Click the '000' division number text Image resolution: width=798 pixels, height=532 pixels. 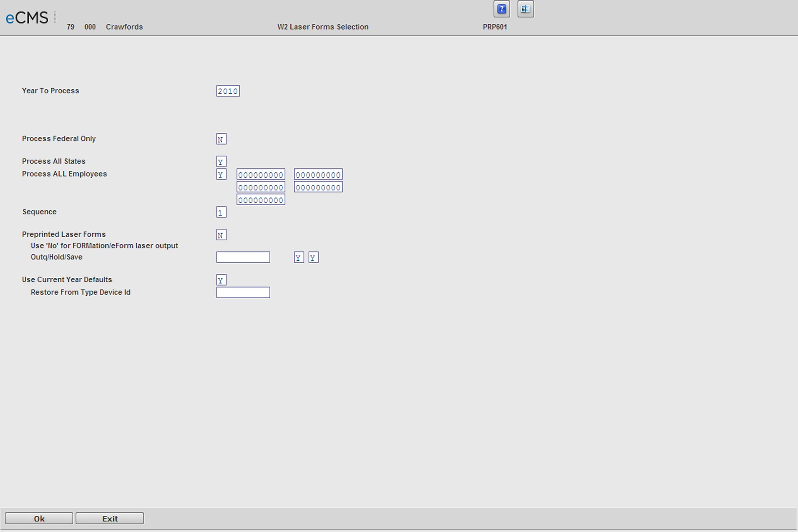coord(90,27)
